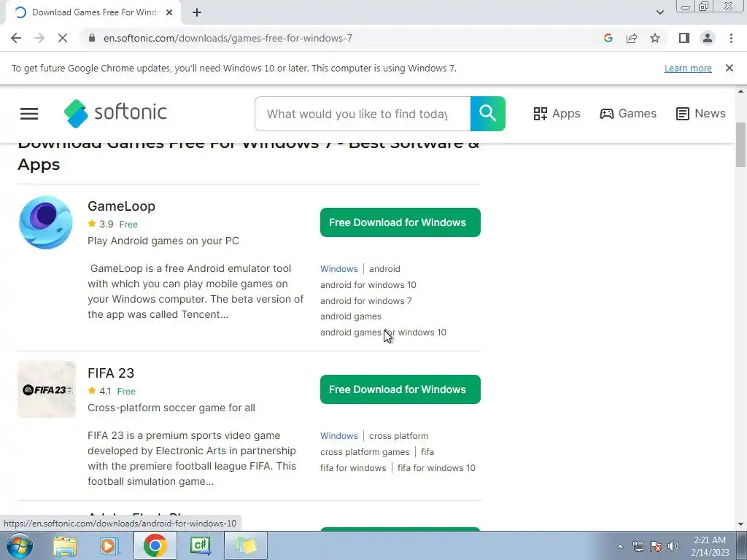The image size is (747, 560).
Task: Open a new browser tab
Action: 197,12
